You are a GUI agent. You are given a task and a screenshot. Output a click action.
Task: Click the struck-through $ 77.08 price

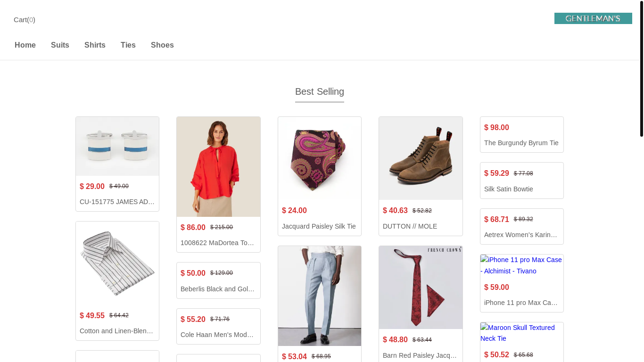point(523,173)
